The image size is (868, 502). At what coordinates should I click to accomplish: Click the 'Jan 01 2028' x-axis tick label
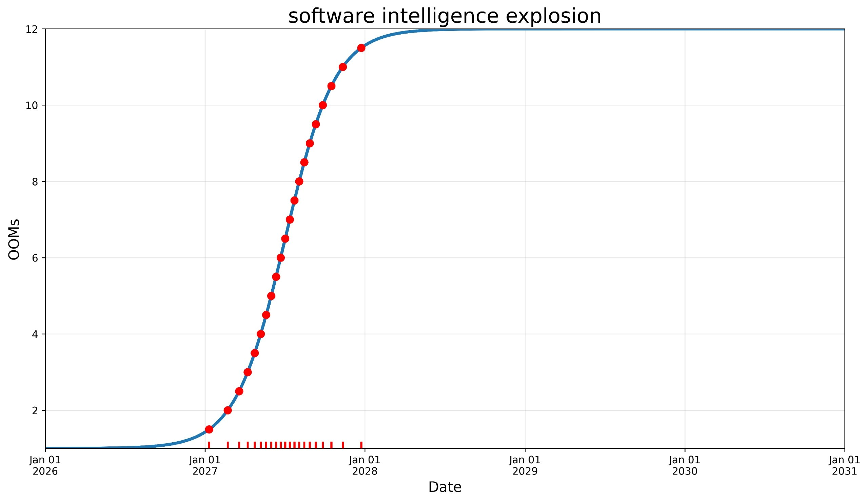pos(365,465)
